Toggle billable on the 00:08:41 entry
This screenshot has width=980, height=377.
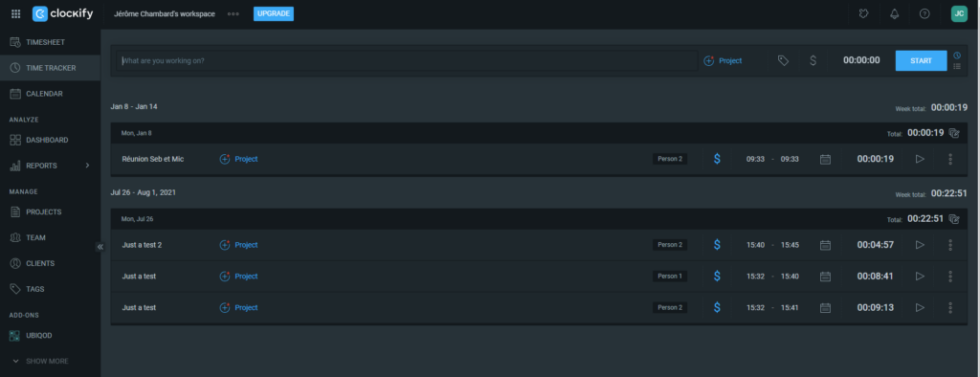click(x=717, y=277)
